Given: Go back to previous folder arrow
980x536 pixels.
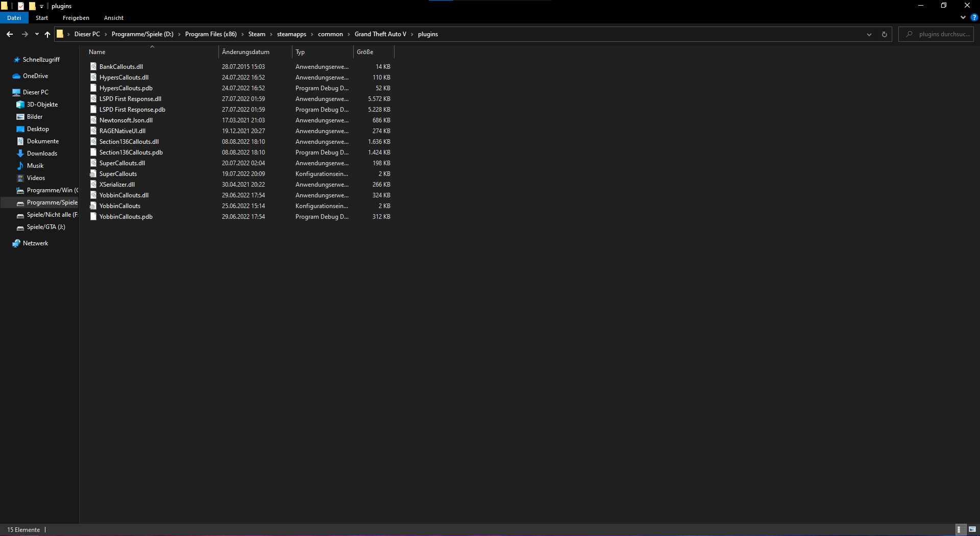Looking at the screenshot, I should (10, 34).
